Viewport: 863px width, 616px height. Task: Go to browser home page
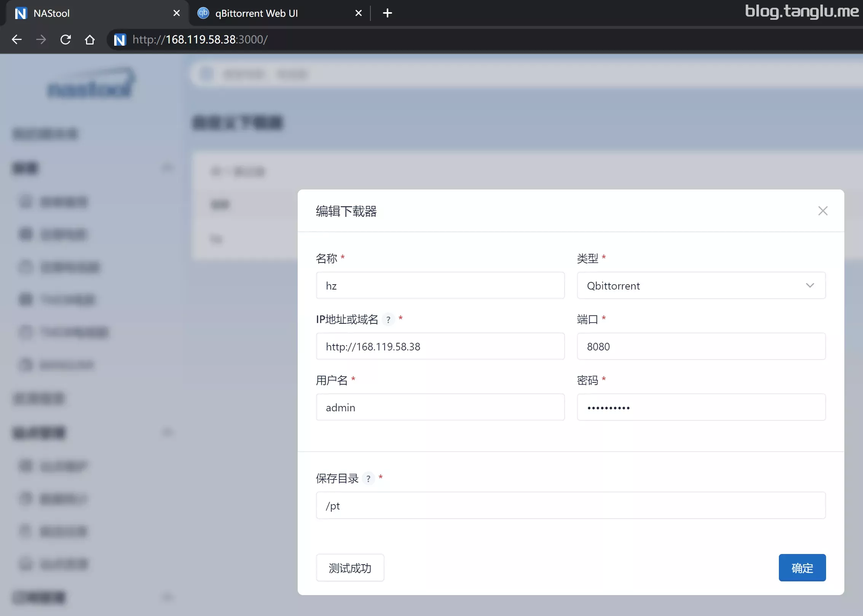tap(90, 40)
